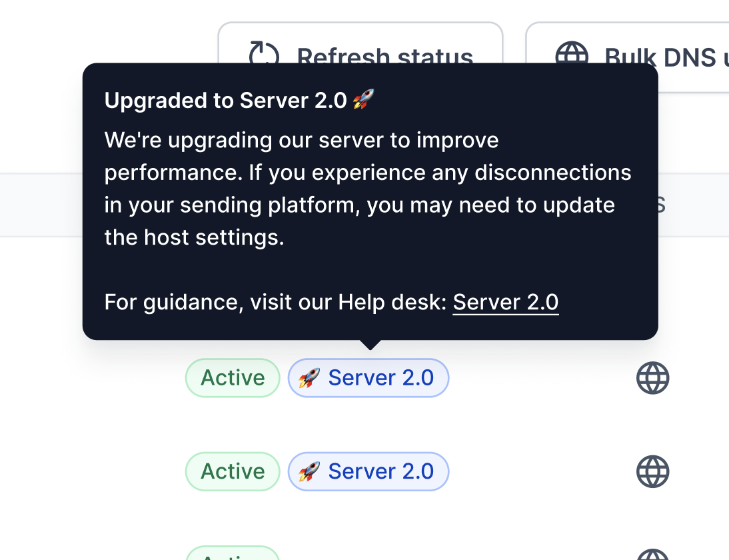729x560 pixels.
Task: Click the circular refresh arrow icon
Action: click(x=264, y=52)
